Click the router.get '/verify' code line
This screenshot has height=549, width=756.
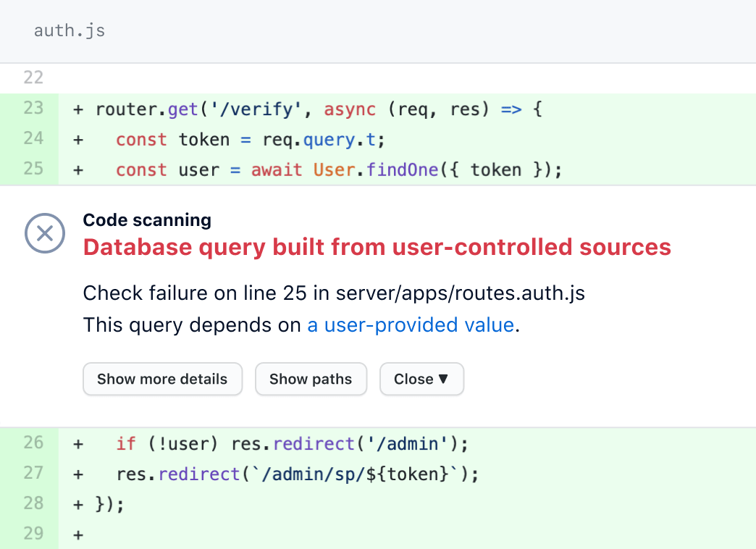click(319, 109)
